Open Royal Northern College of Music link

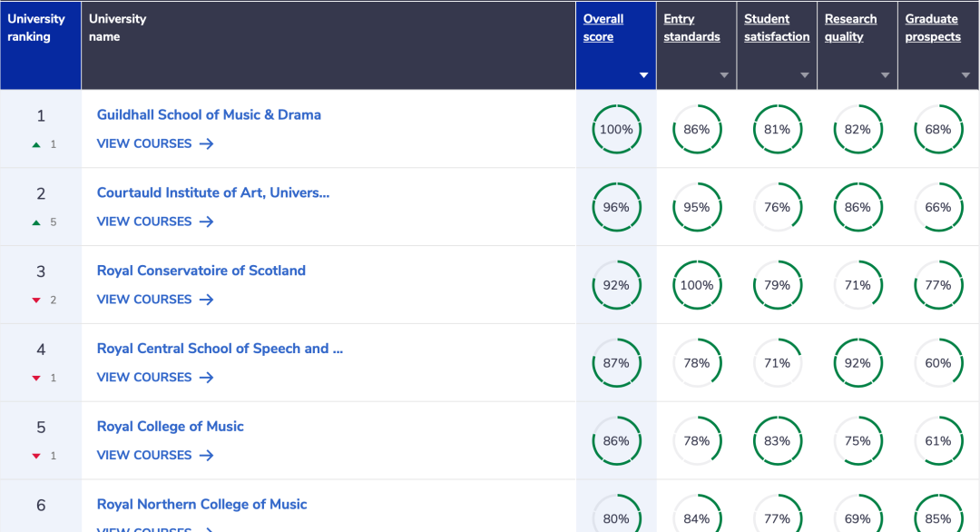tap(201, 504)
